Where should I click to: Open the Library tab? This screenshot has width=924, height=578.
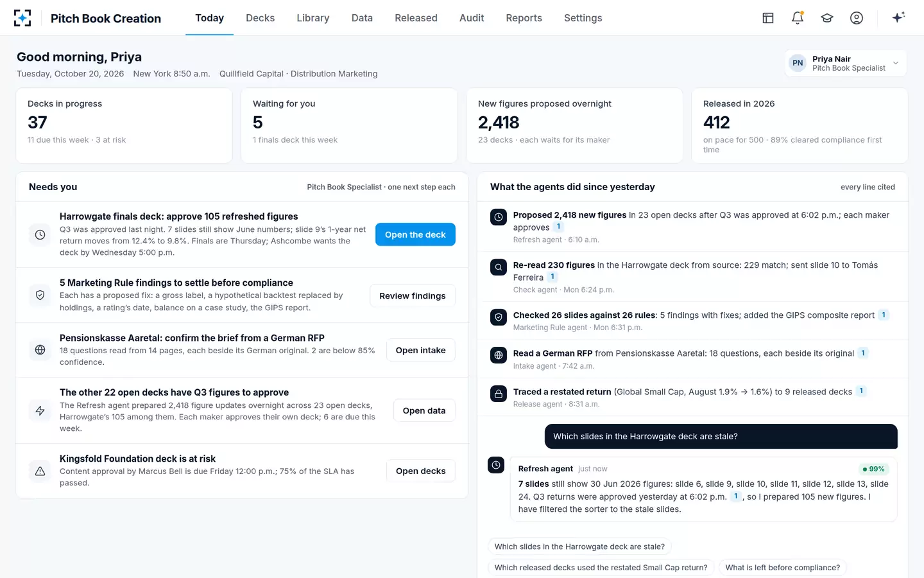click(313, 18)
